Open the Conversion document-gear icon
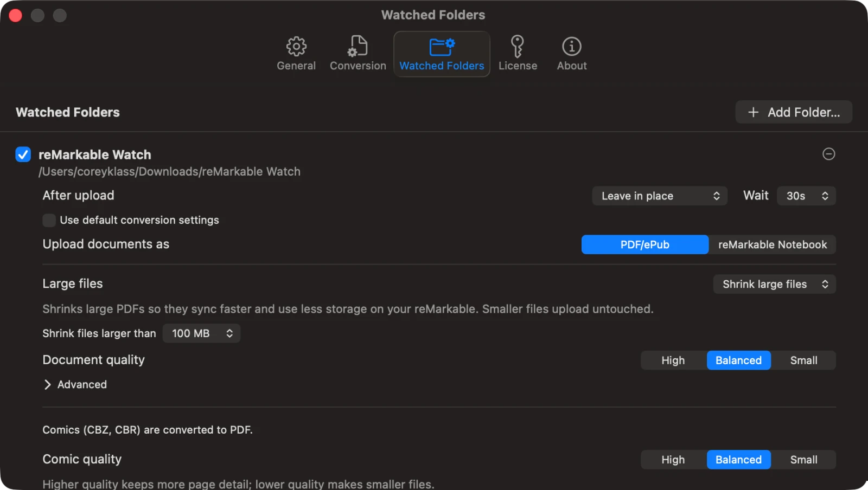Viewport: 868px width, 490px height. pos(358,46)
